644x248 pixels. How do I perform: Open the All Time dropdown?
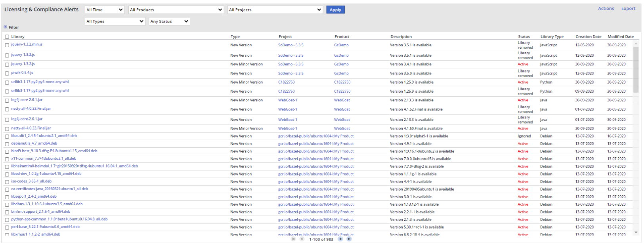coord(105,10)
